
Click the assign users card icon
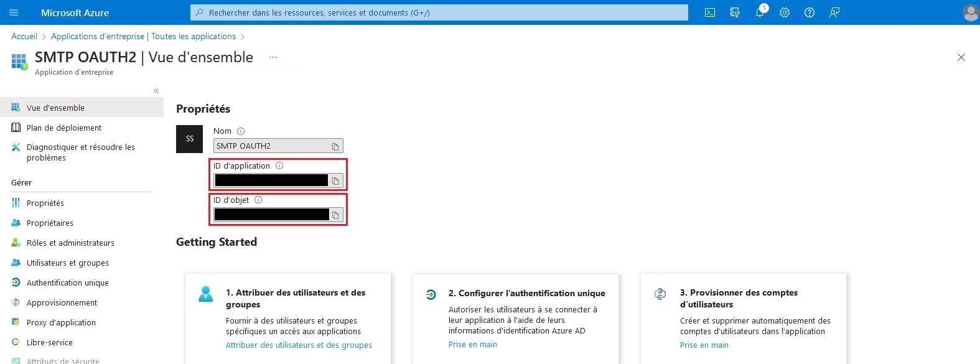pyautogui.click(x=205, y=294)
